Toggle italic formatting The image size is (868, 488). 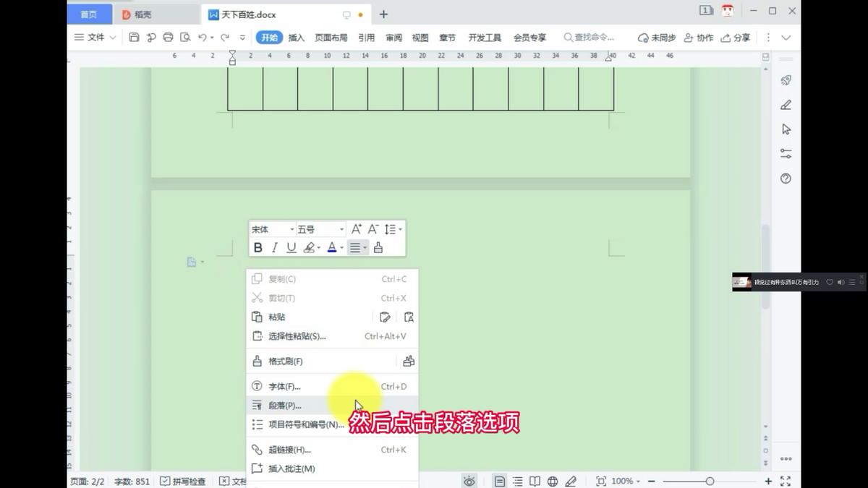[x=274, y=247]
